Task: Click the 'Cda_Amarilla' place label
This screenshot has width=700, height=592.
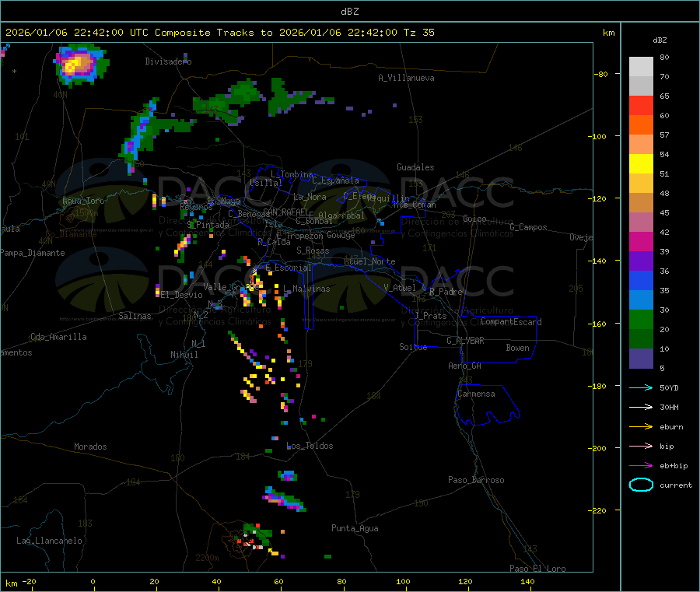Action: point(58,337)
